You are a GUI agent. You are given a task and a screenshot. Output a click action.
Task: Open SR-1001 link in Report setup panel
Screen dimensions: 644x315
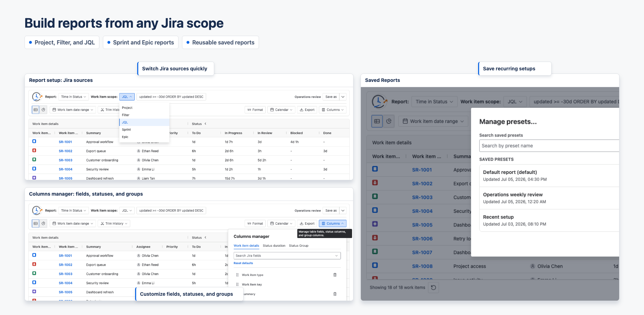pyautogui.click(x=65, y=142)
